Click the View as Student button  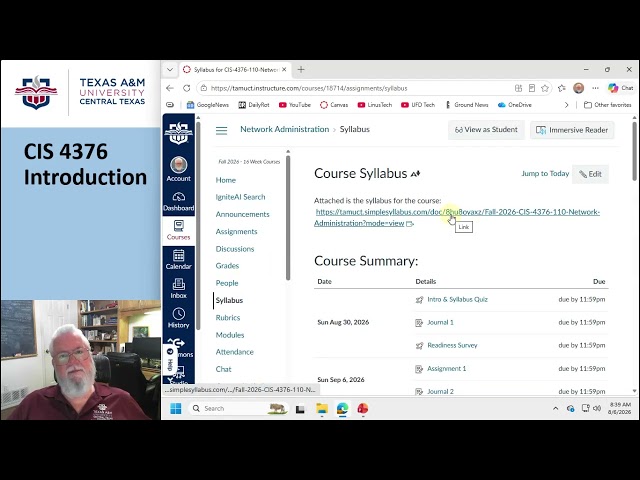tap(486, 130)
